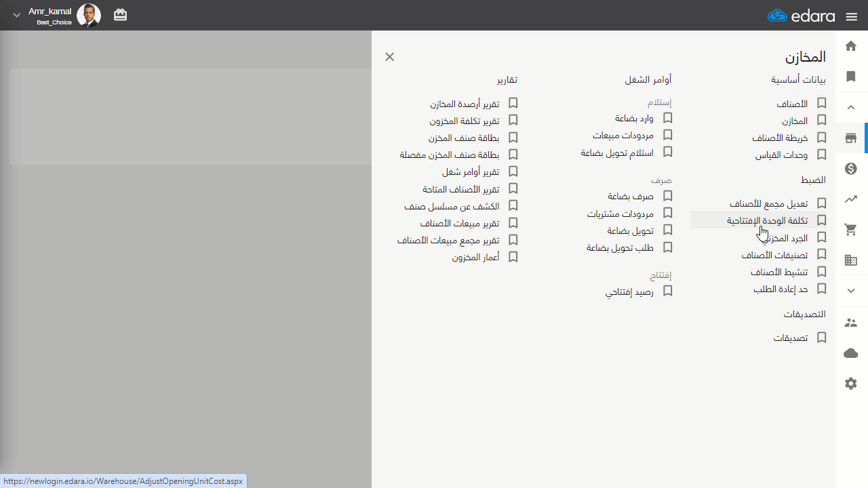Open تقرير مجمع مبيعات الأصناف report
Viewport: 868px width, 488px height.
pyautogui.click(x=448, y=240)
